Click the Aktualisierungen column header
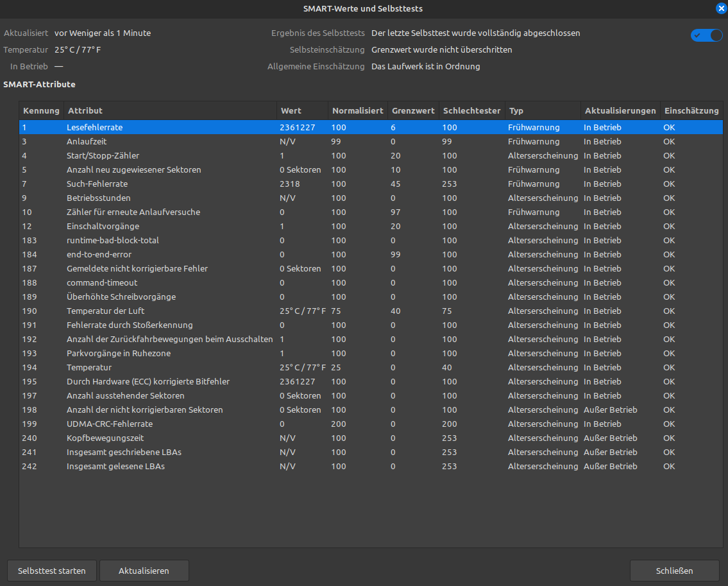Screen dimensions: 728x586 620,110
